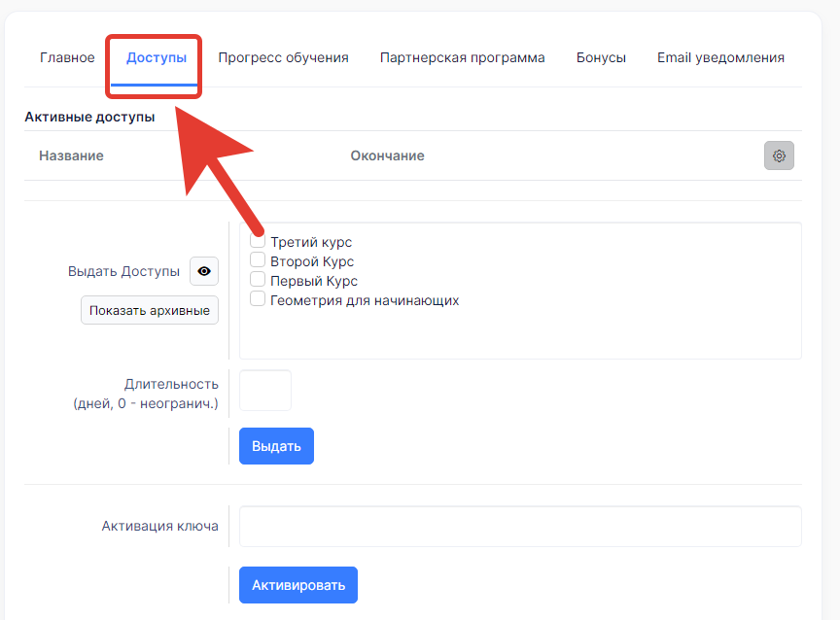This screenshot has width=840, height=620.
Task: Click the Название column header
Action: coord(71,155)
